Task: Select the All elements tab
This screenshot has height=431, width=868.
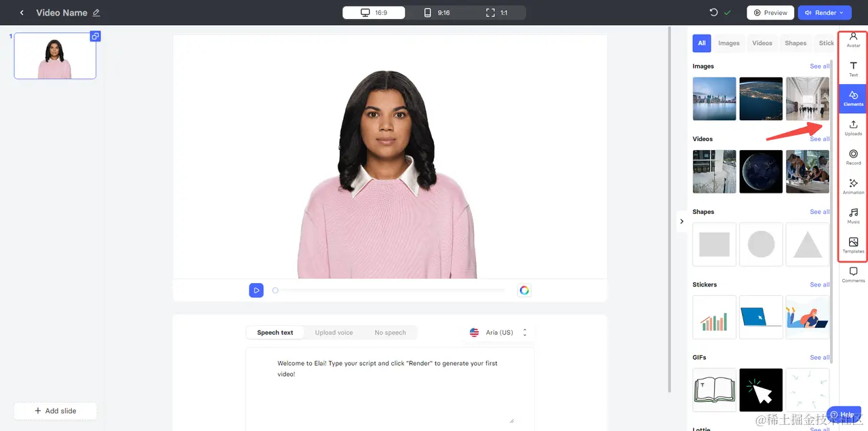Action: coord(702,43)
